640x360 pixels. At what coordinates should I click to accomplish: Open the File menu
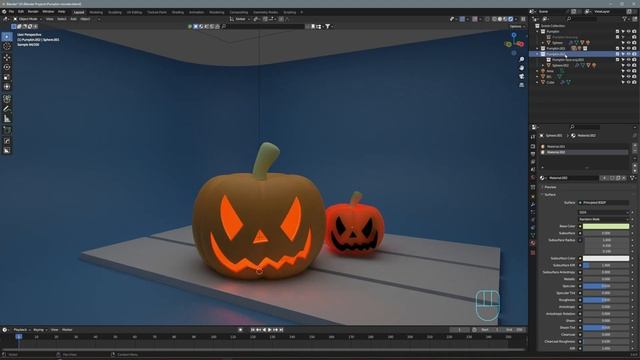click(11, 12)
